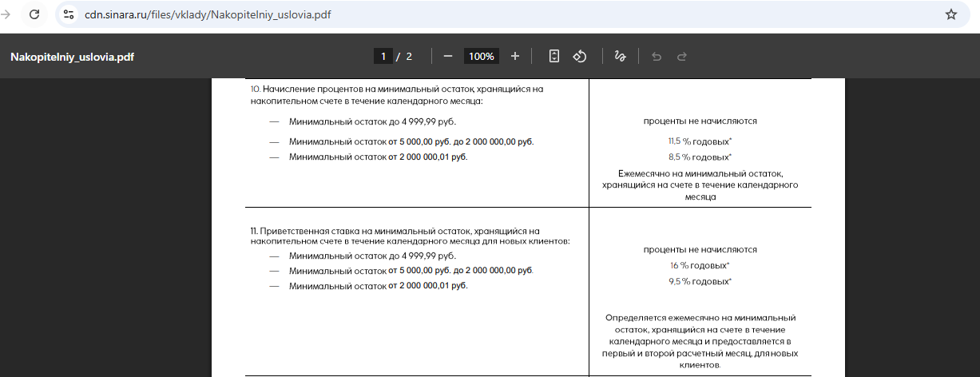Viewport: 980px width, 377px height.
Task: Toggle fit to page view
Action: (554, 56)
